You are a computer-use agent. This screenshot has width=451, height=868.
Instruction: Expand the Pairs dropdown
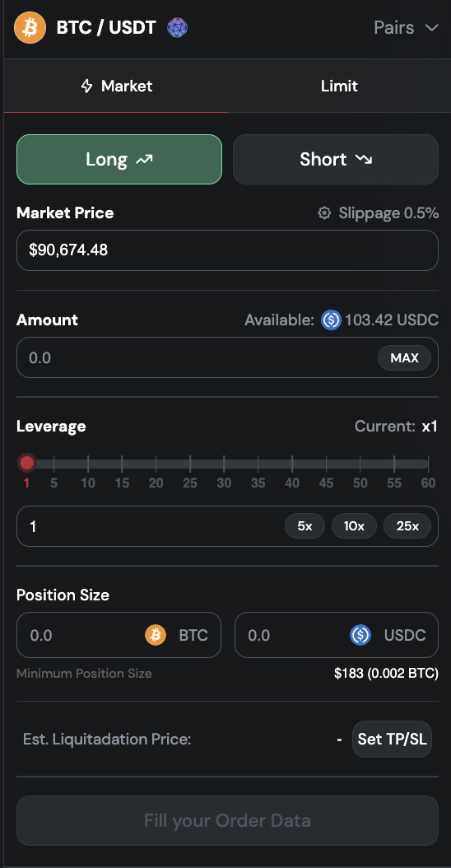[x=407, y=27]
